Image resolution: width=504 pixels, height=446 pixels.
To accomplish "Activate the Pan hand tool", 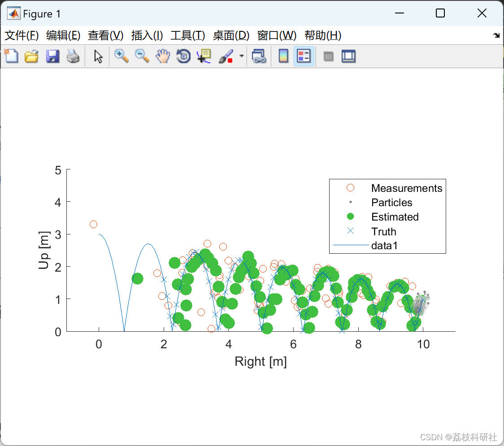I will coord(162,56).
